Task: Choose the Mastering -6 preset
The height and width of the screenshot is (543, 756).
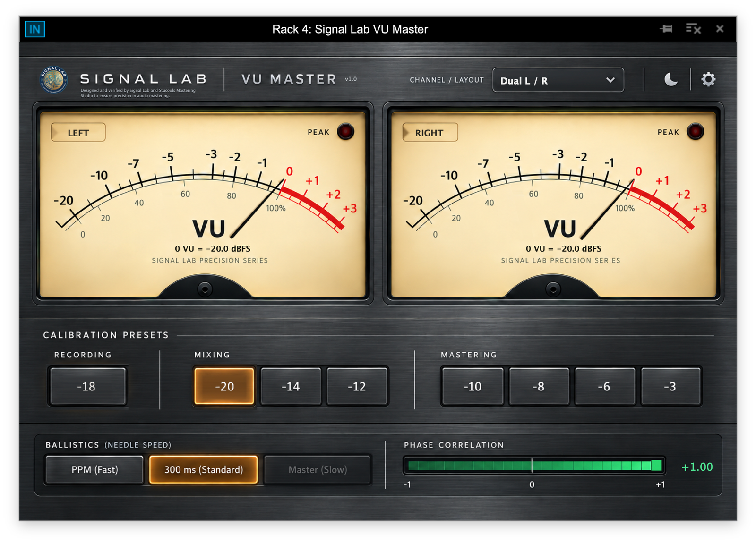Action: pyautogui.click(x=604, y=386)
